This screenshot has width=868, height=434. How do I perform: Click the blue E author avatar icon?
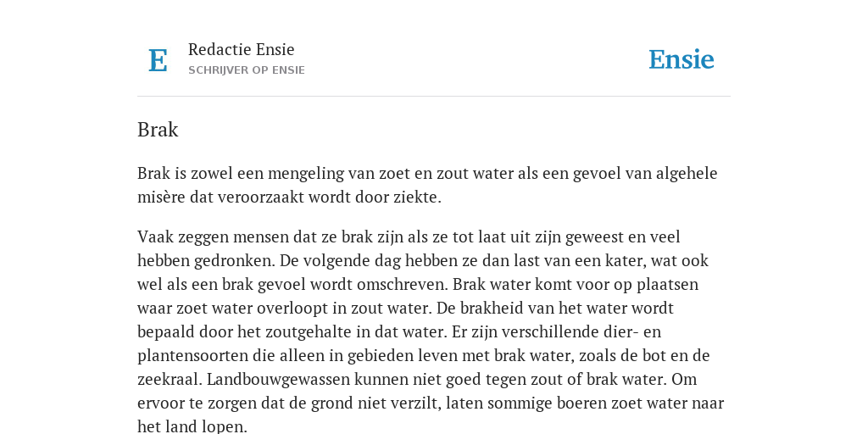(158, 60)
